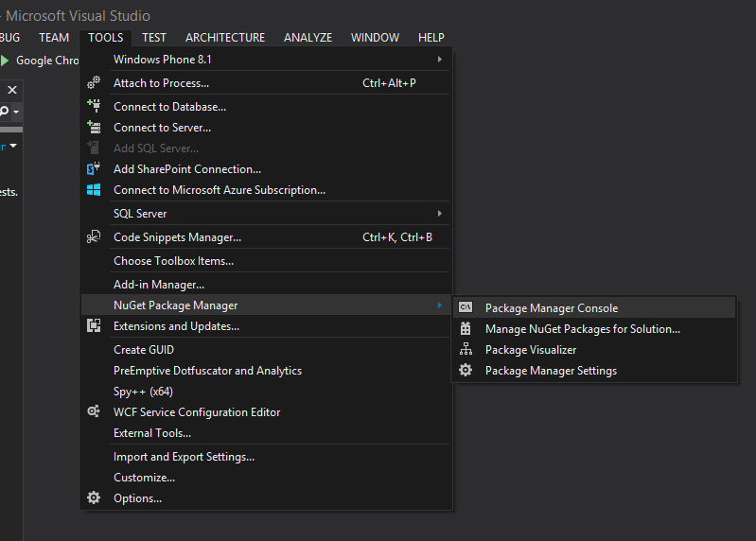This screenshot has height=541, width=756.
Task: Open the TEAM menu
Action: 54,38
